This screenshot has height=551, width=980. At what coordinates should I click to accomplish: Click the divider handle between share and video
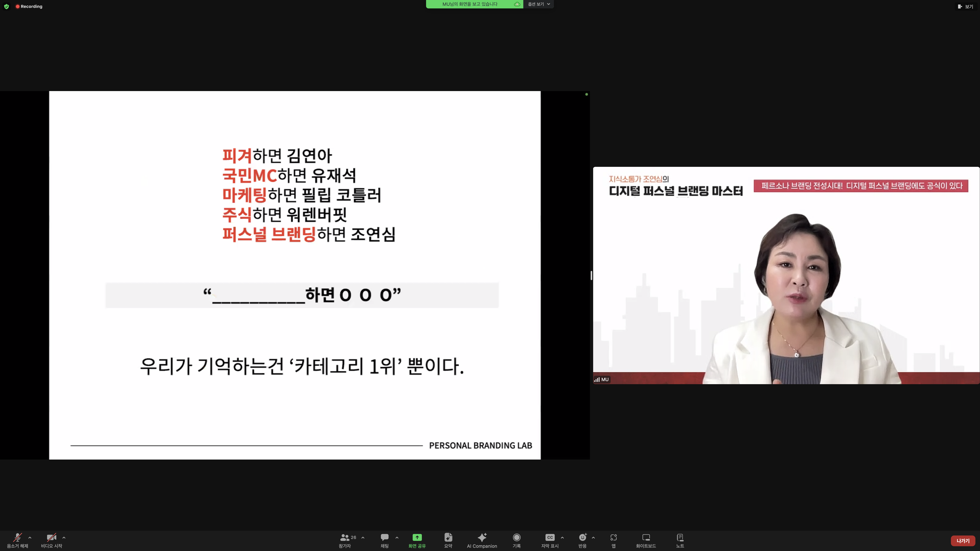coord(591,275)
